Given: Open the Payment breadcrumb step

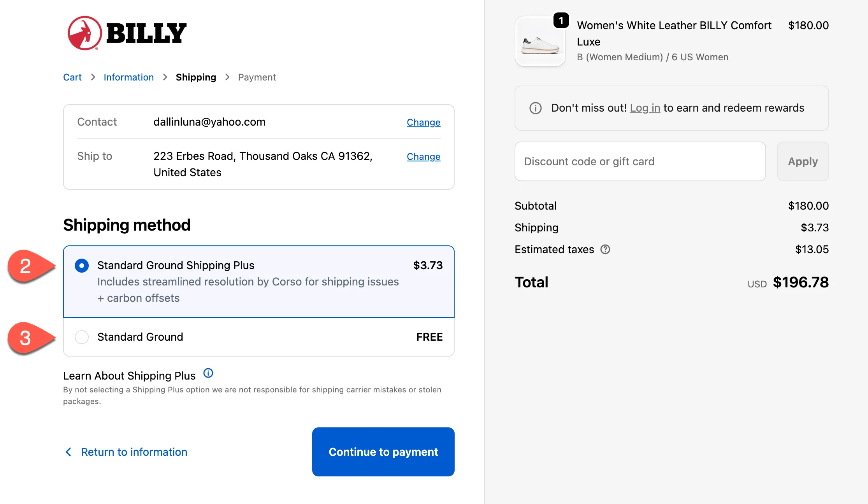Looking at the screenshot, I should pos(257,77).
